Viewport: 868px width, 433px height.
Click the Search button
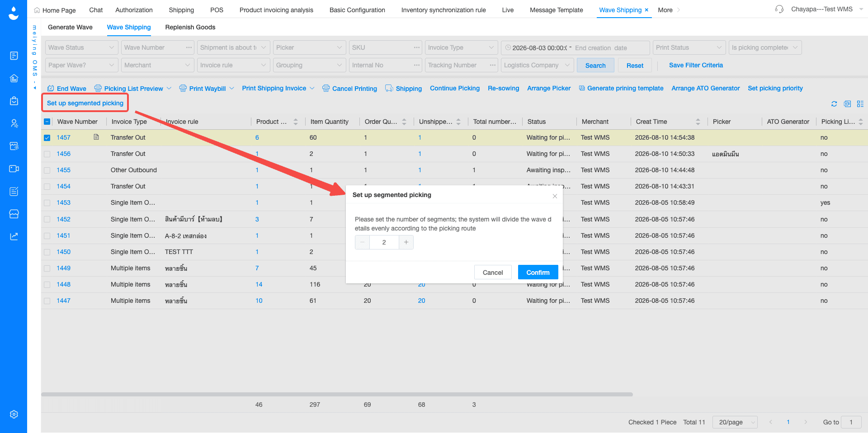595,65
